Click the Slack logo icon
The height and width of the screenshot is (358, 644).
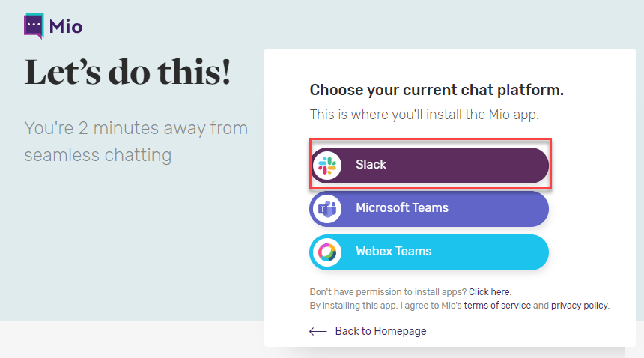pyautogui.click(x=327, y=165)
